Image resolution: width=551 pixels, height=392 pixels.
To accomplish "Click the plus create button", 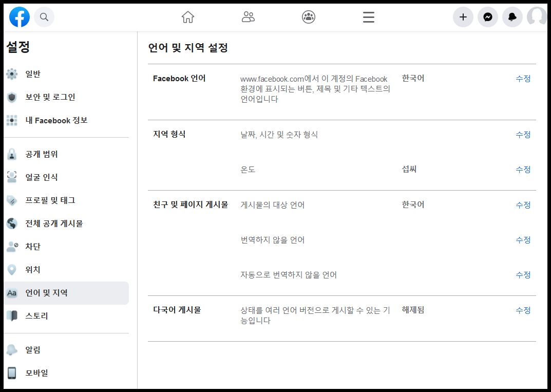I will (463, 17).
